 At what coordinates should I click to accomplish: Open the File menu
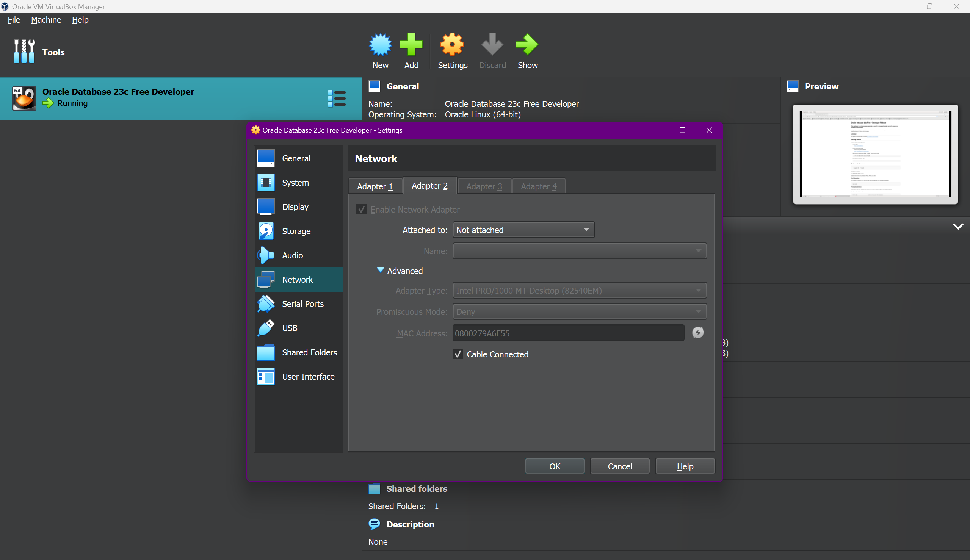click(14, 20)
